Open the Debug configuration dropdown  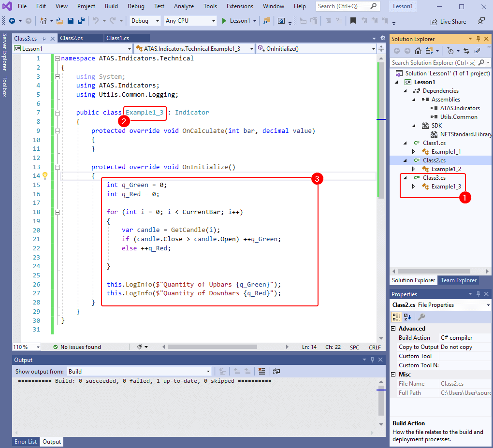coord(145,21)
